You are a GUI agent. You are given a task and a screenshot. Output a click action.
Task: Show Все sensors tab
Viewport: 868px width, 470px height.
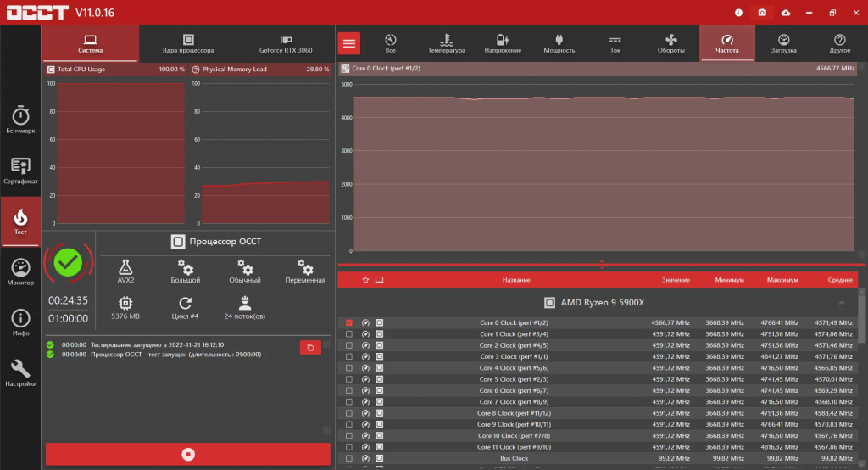click(390, 43)
